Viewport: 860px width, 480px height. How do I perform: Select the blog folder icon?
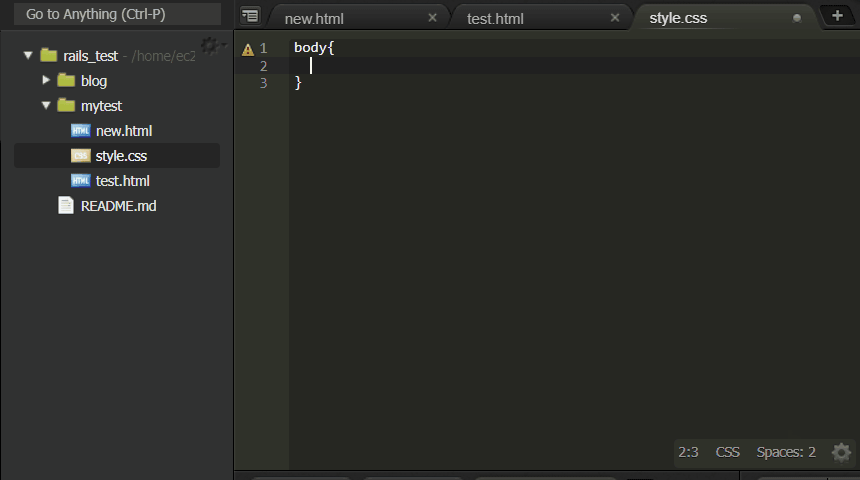(x=66, y=81)
